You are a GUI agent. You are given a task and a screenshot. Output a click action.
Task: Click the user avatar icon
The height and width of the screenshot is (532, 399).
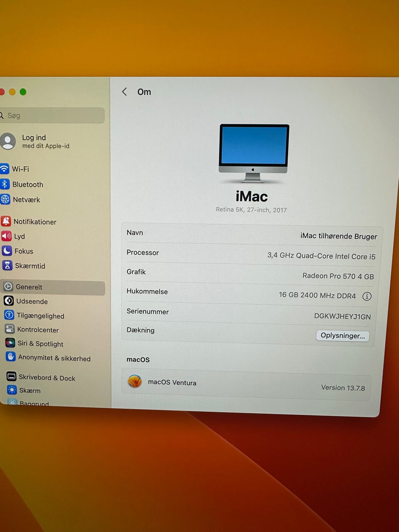tap(7, 141)
